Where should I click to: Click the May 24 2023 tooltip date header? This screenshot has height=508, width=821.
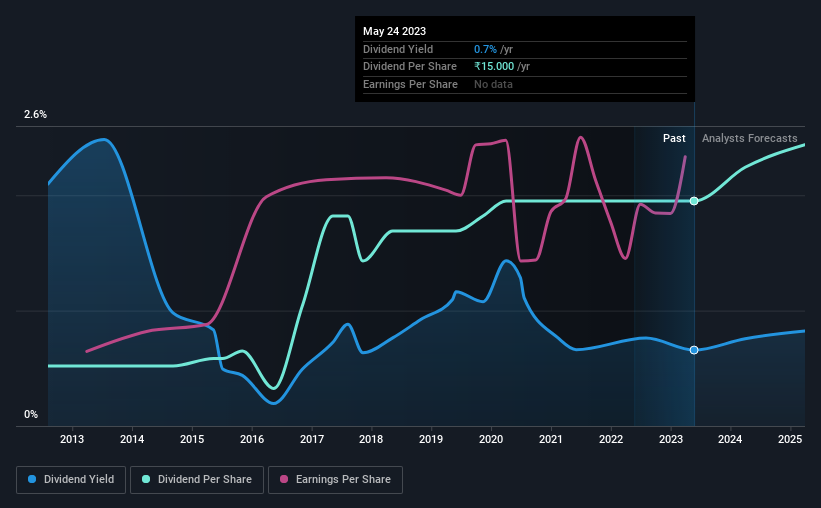coord(394,31)
